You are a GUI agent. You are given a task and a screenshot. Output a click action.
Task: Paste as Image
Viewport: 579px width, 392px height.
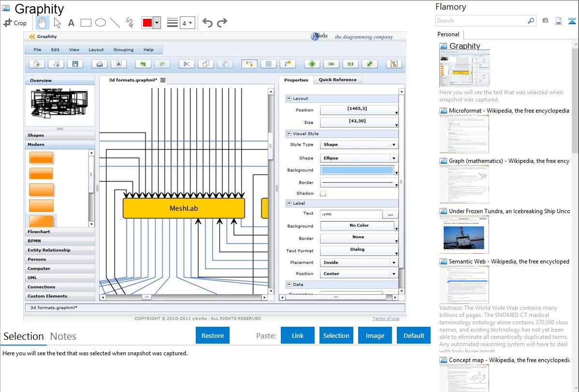tap(375, 335)
